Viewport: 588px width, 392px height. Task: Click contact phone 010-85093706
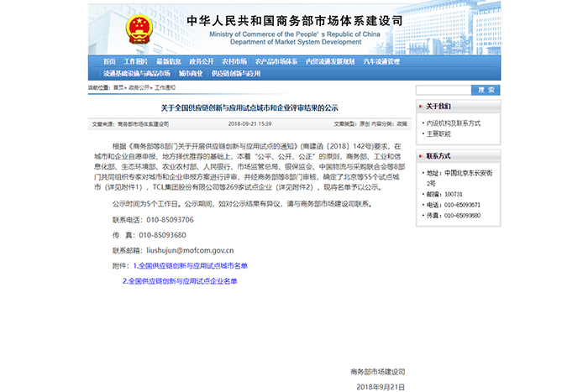(x=170, y=220)
